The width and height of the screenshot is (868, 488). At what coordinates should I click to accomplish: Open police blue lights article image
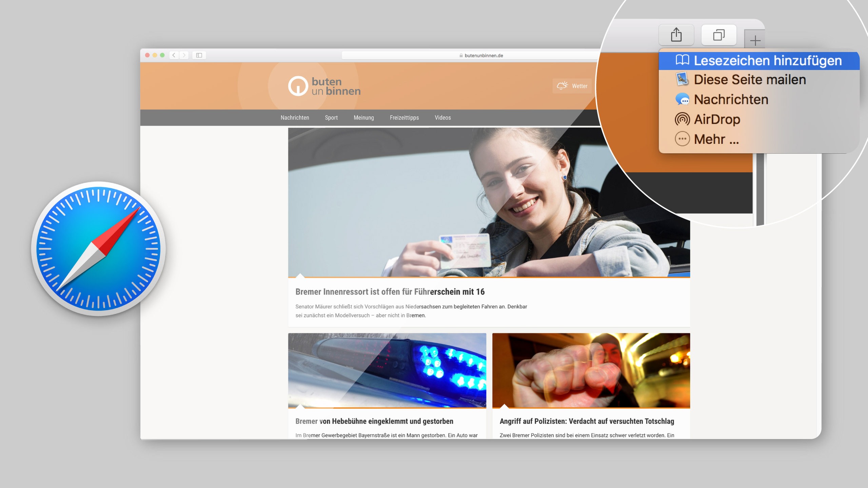(387, 370)
